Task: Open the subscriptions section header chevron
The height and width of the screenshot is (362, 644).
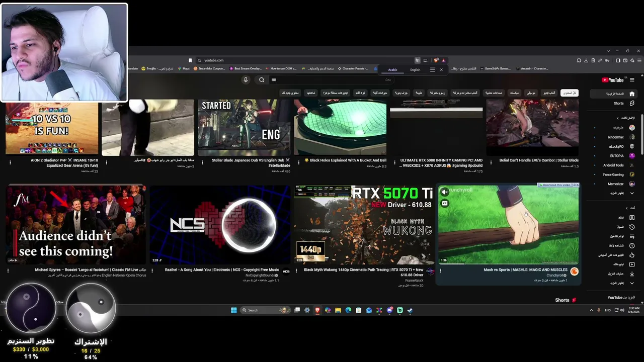Action: 618,118
